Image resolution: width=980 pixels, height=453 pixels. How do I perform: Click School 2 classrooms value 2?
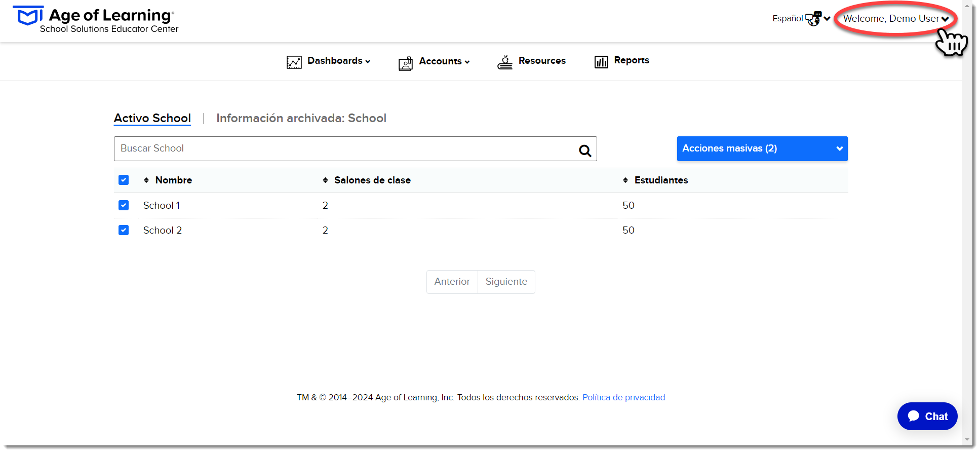coord(325,230)
